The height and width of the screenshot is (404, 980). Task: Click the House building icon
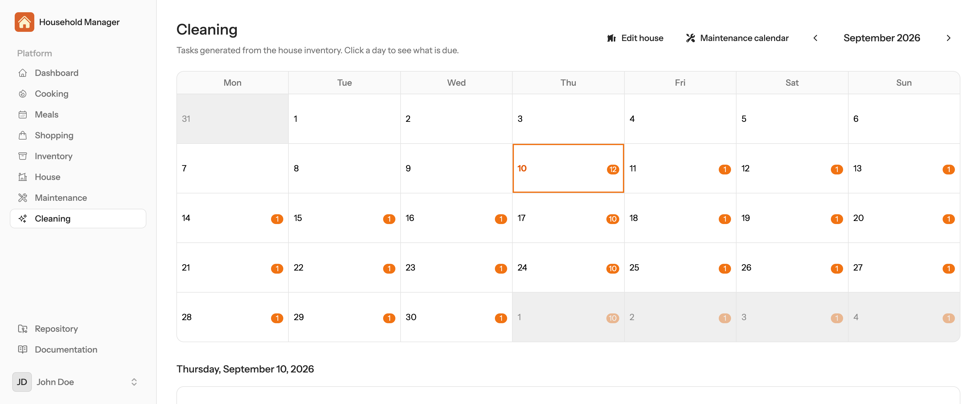23,177
